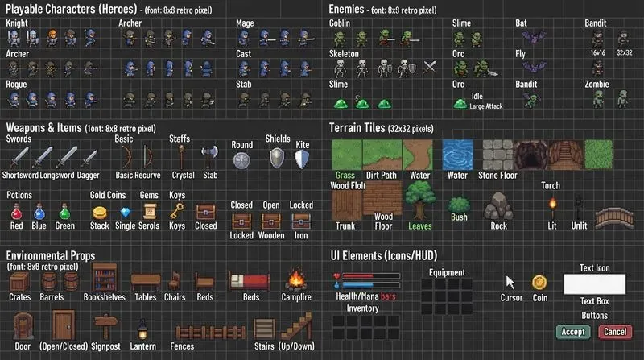
Task: Select the tree Leaves sprite
Action: [x=419, y=201]
